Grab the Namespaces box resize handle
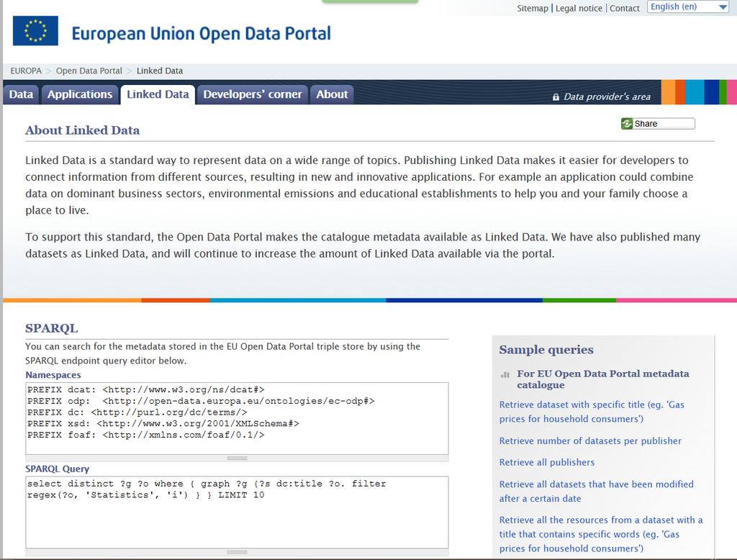Image resolution: width=737 pixels, height=560 pixels. pos(237,458)
